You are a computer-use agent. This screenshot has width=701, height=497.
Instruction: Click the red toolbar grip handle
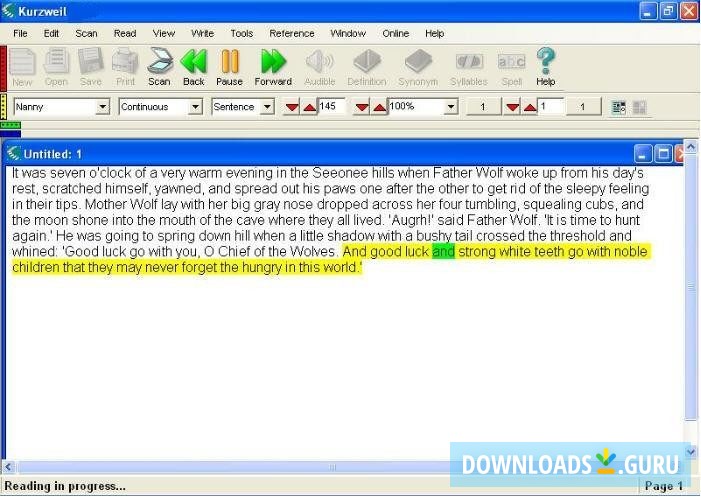(3, 68)
